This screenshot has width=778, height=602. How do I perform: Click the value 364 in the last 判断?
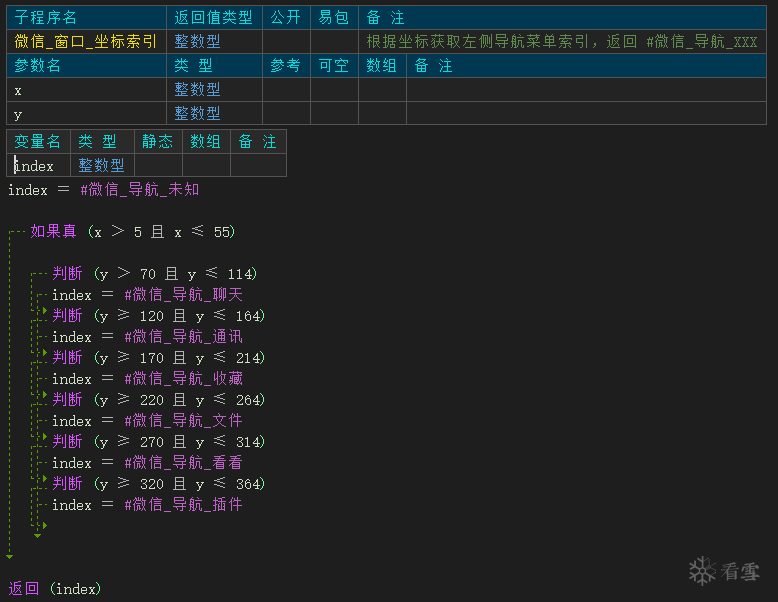pyautogui.click(x=248, y=484)
